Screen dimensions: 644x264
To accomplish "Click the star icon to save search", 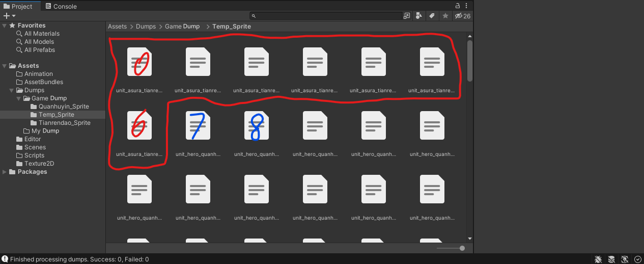I will [445, 16].
